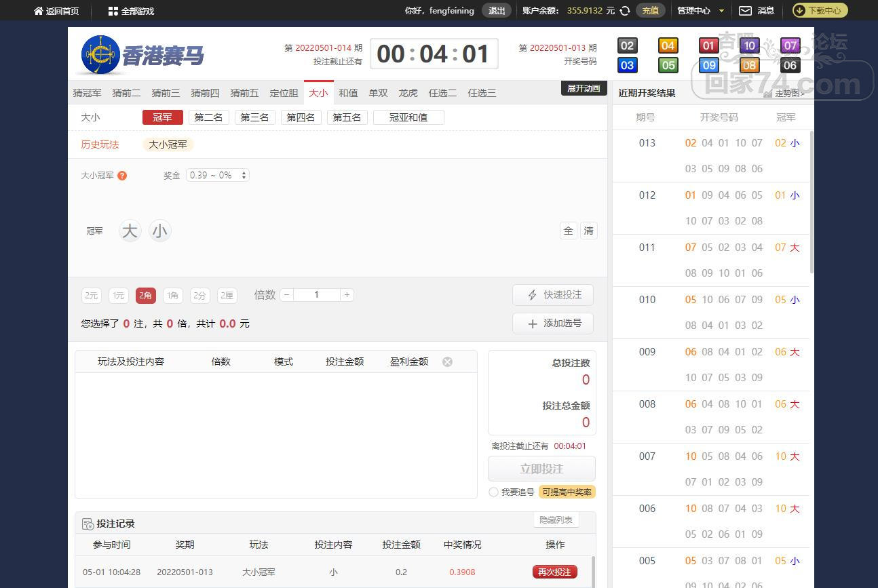Click the Hong Kong horse racing logo
Image resolution: width=878 pixels, height=588 pixels.
coord(100,54)
